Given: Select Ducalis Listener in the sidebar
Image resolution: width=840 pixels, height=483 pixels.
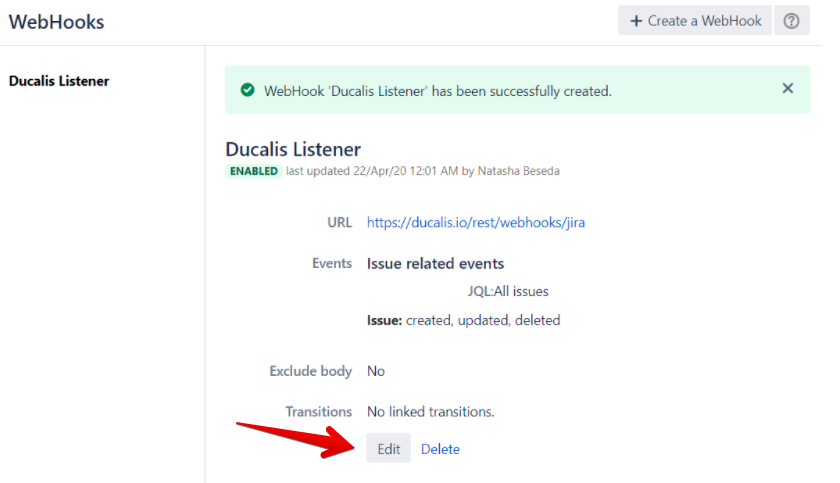Looking at the screenshot, I should click(59, 81).
